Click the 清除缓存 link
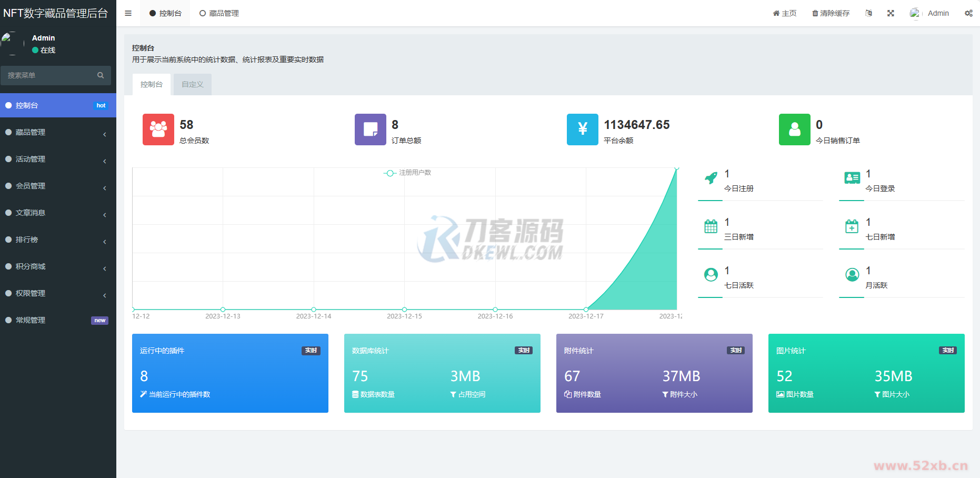The image size is (980, 478). (x=831, y=13)
